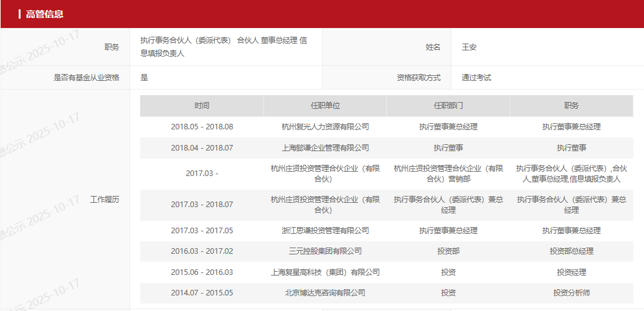Screen dimensions: 644x311
Task: Click the 职务 column header in work table
Action: (x=571, y=106)
